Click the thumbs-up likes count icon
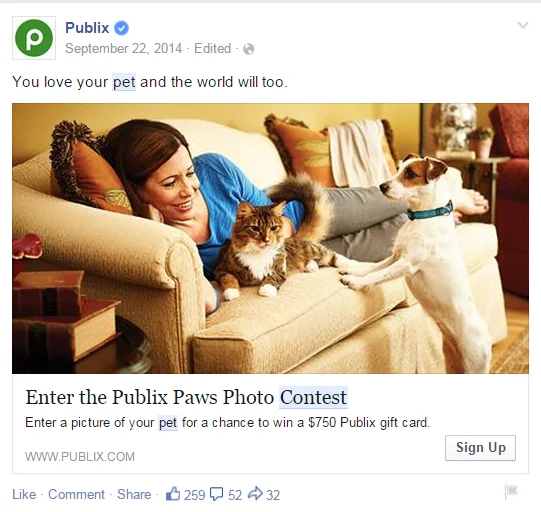541x512 pixels. pos(173,494)
